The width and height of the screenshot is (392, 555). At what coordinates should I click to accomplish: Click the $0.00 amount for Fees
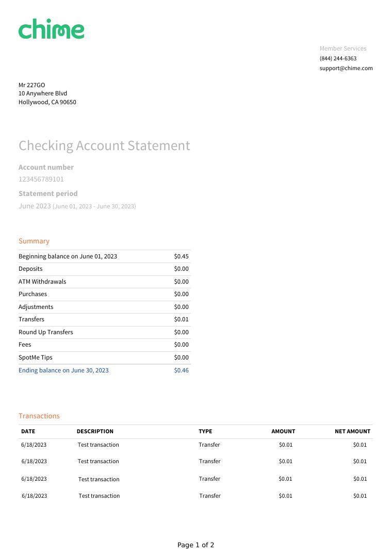tap(181, 345)
